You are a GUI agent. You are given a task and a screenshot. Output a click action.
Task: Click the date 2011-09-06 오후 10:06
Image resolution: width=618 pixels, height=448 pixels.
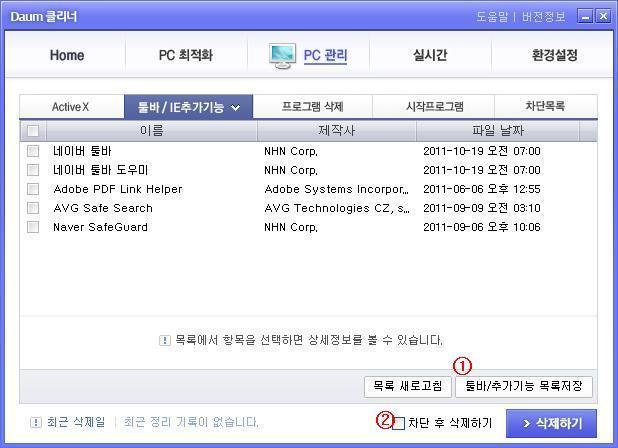pos(482,227)
